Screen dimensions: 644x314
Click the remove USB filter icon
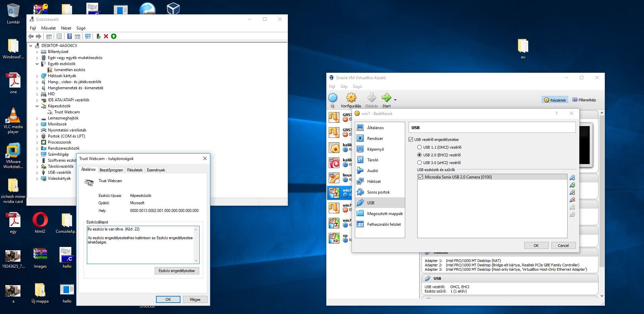coord(572,200)
